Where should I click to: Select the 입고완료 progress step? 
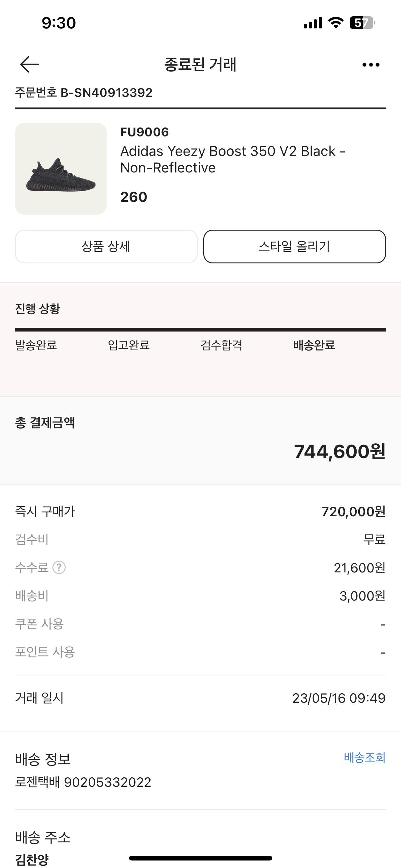pos(129,345)
